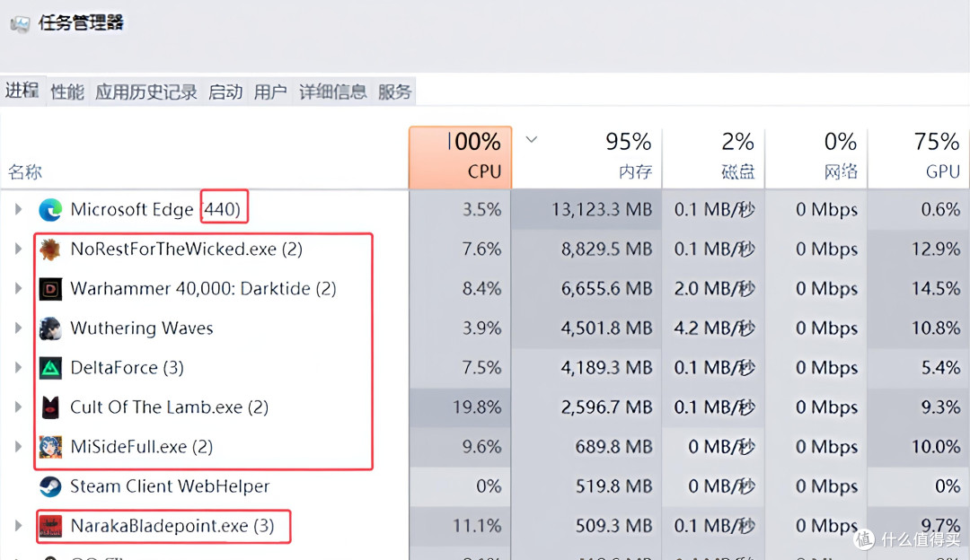This screenshot has height=560, width=970.
Task: Sort processes by CPU column header
Action: (460, 158)
